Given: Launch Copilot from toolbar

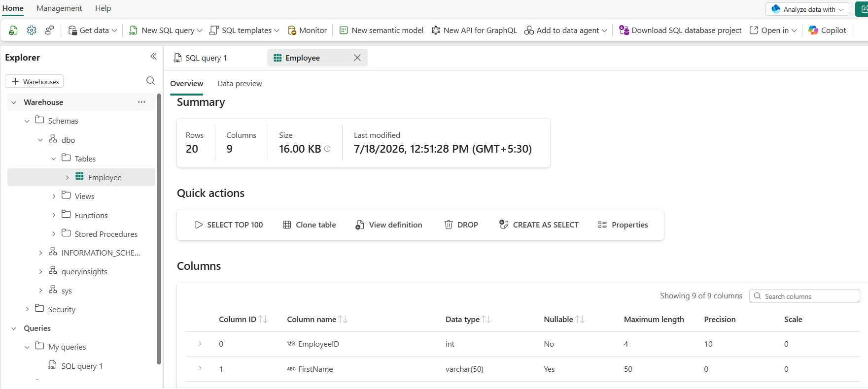Looking at the screenshot, I should pyautogui.click(x=828, y=30).
